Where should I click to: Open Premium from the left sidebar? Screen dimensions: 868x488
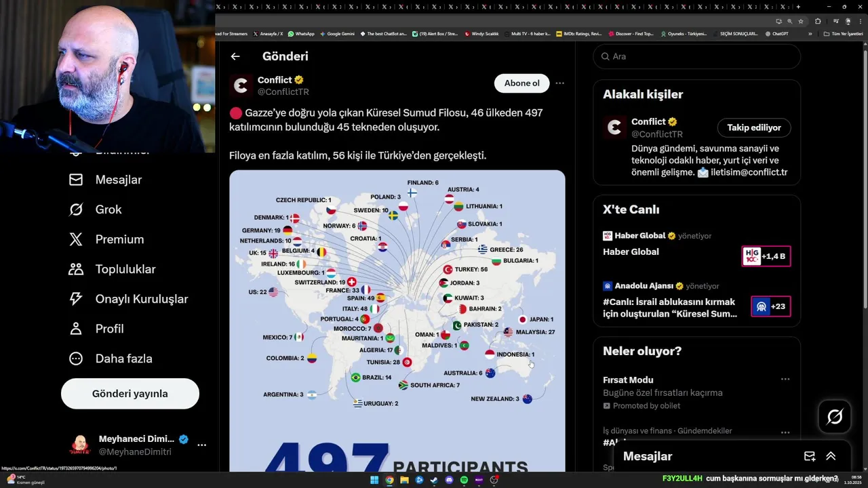click(x=106, y=239)
